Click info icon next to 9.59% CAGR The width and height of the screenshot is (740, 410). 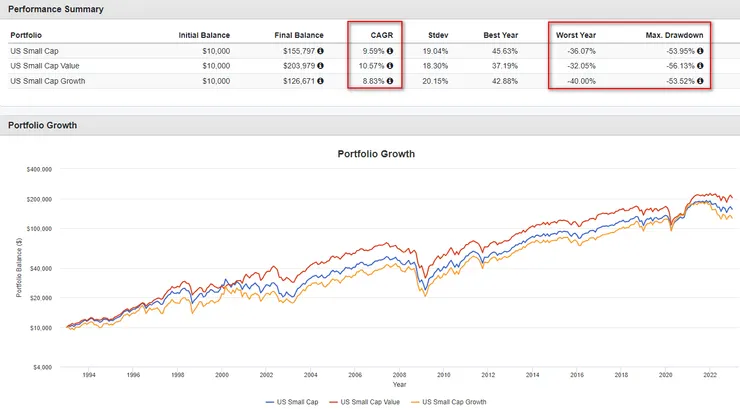390,49
